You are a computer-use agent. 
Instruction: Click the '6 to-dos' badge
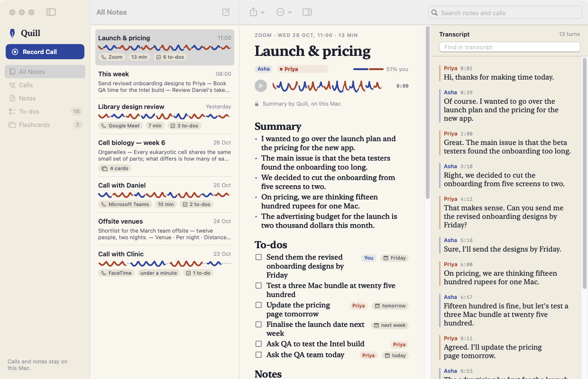pyautogui.click(x=170, y=57)
